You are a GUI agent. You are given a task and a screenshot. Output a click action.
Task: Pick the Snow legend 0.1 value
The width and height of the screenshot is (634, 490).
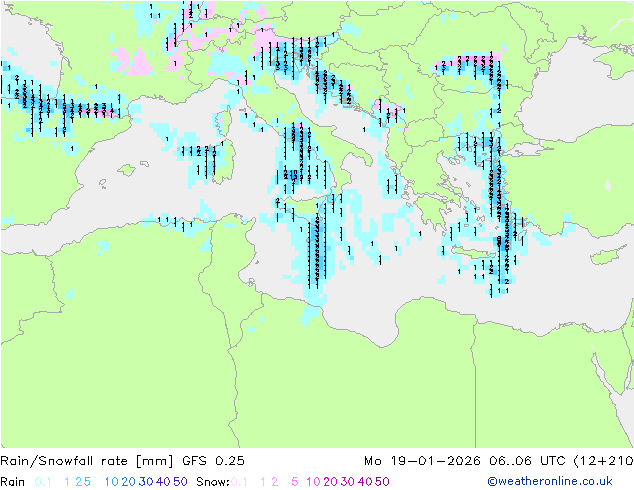(239, 482)
